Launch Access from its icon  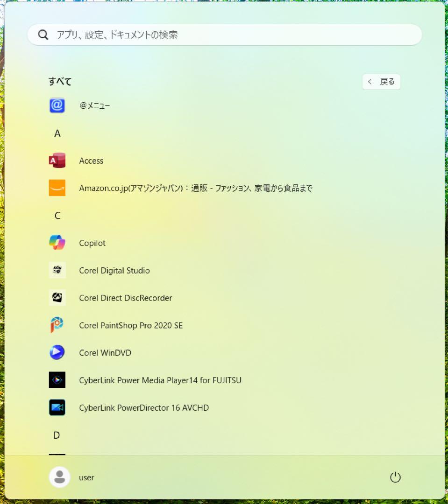tap(57, 161)
